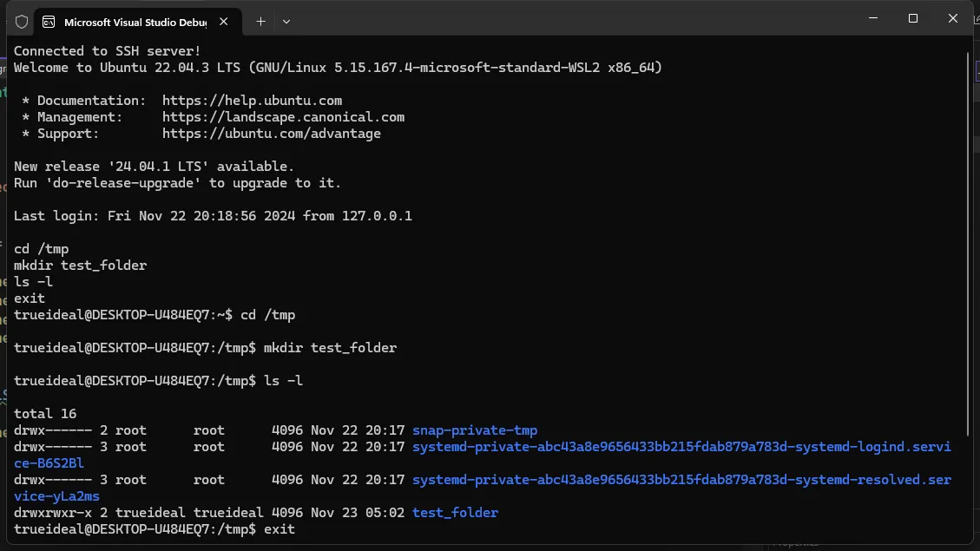
Task: Close the terminal window
Action: pyautogui.click(x=953, y=18)
